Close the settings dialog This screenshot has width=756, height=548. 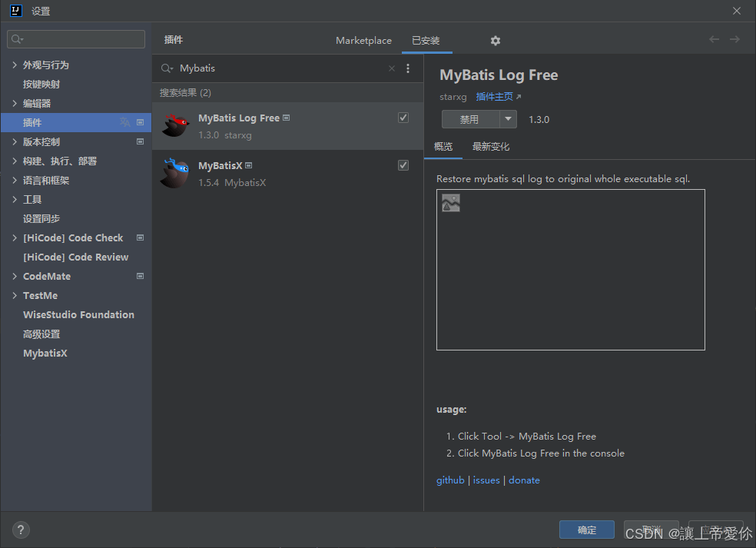[x=737, y=11]
